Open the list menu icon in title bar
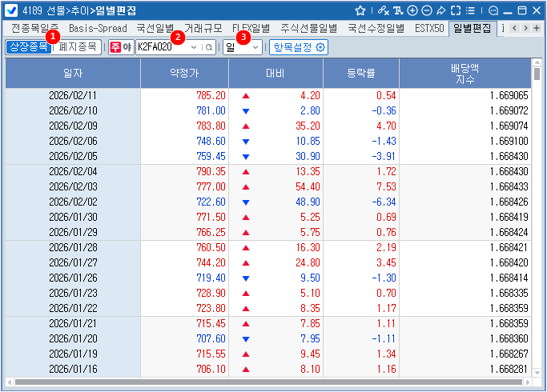The width and height of the screenshot is (547, 392). tap(471, 11)
